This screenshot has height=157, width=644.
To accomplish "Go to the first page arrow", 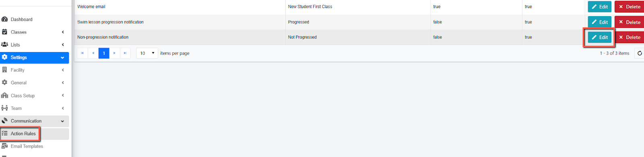I will point(83,53).
